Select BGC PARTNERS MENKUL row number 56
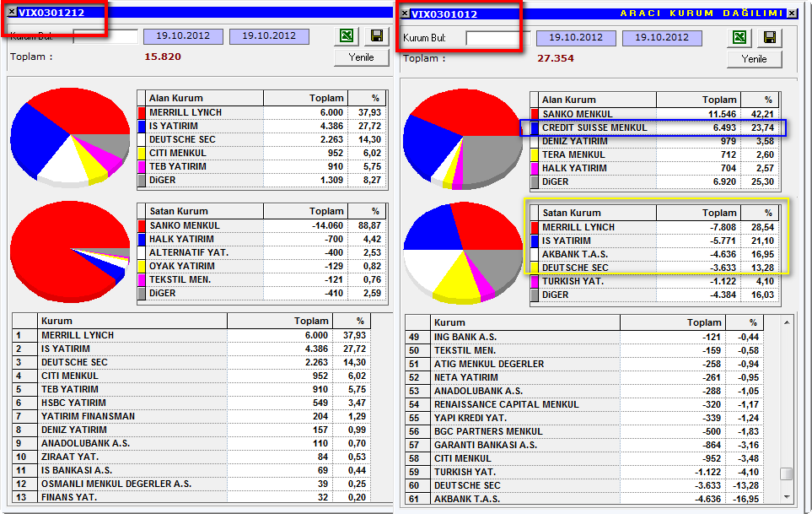Viewport: 812px width, 514px height. coord(584,431)
